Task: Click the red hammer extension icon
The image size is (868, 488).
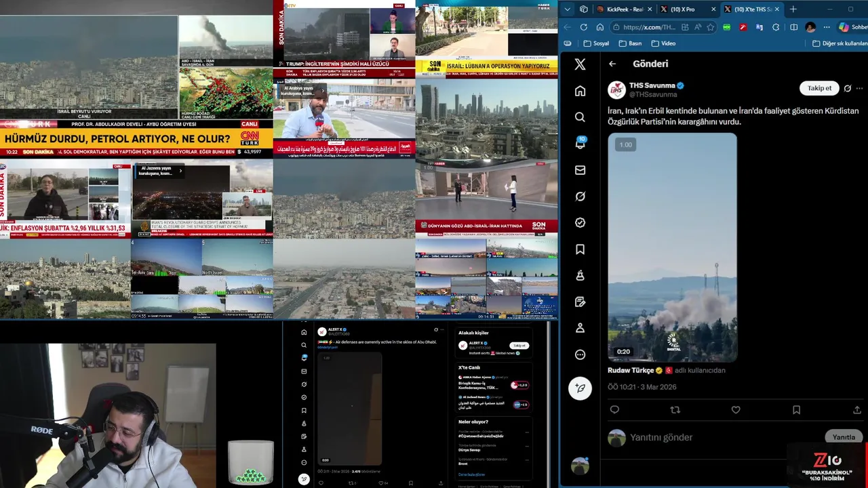Action: click(x=743, y=27)
